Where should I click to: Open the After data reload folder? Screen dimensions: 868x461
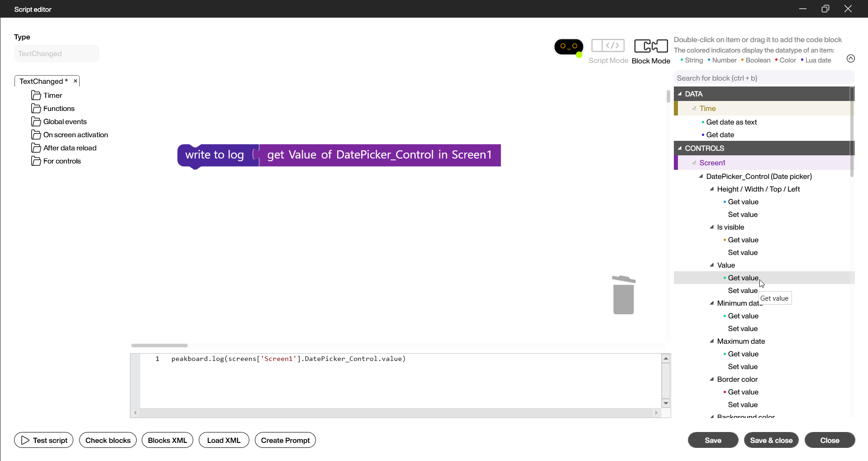coord(70,148)
